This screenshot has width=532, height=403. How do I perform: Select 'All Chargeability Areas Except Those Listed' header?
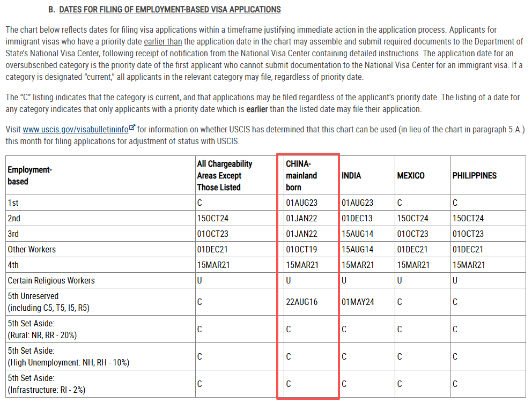[224, 175]
